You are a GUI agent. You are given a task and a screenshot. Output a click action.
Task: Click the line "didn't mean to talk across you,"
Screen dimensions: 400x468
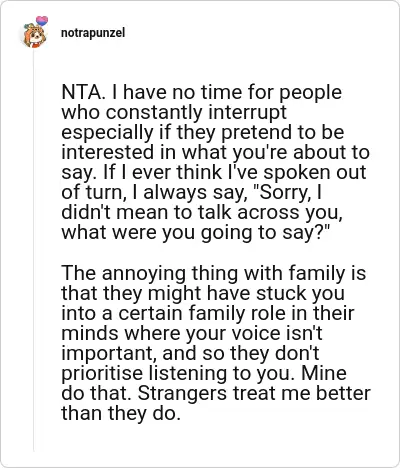click(x=202, y=212)
